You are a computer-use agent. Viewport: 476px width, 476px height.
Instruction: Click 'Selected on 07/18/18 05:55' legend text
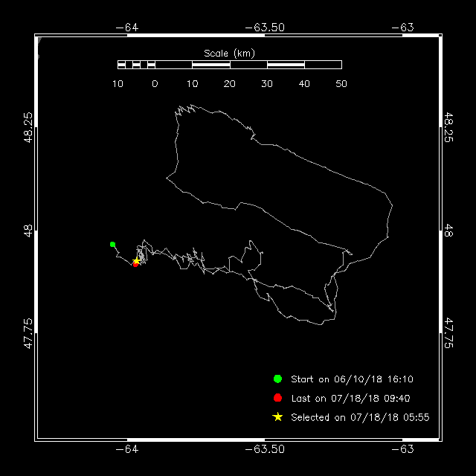click(x=360, y=417)
